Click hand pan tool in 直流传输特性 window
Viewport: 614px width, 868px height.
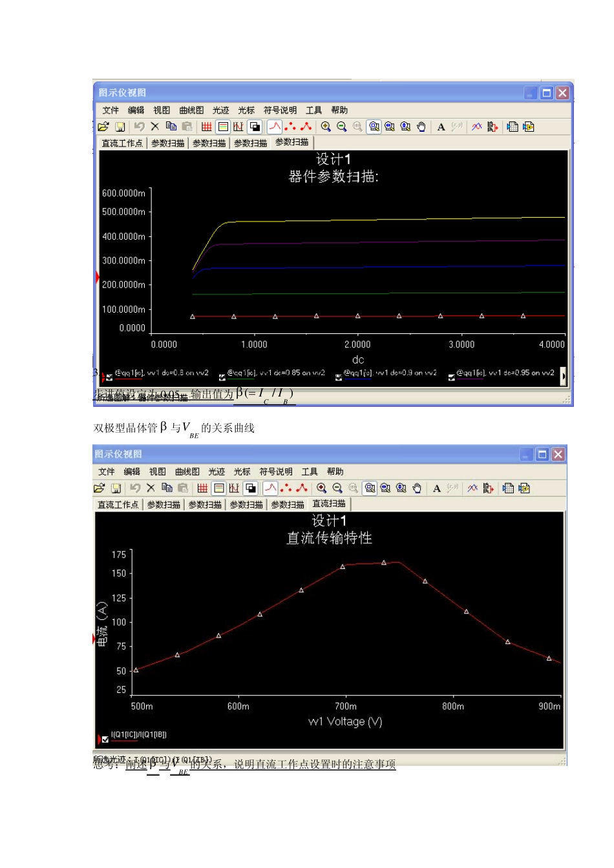pyautogui.click(x=417, y=488)
